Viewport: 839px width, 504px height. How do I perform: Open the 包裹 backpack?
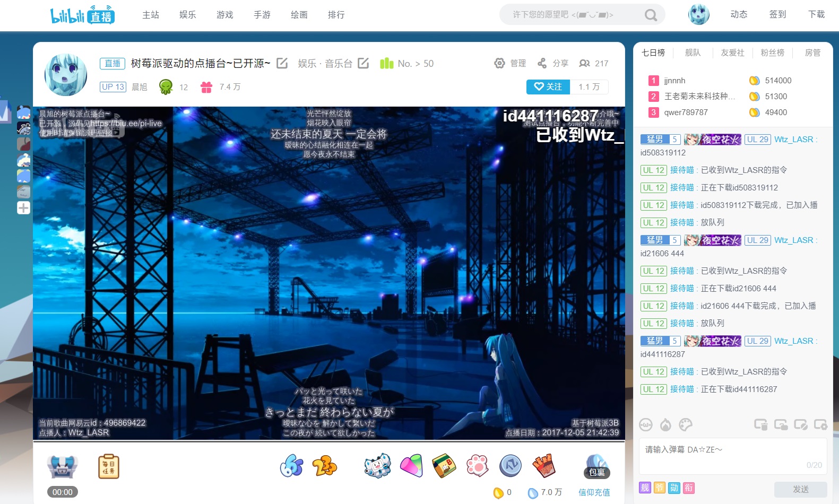tap(596, 467)
